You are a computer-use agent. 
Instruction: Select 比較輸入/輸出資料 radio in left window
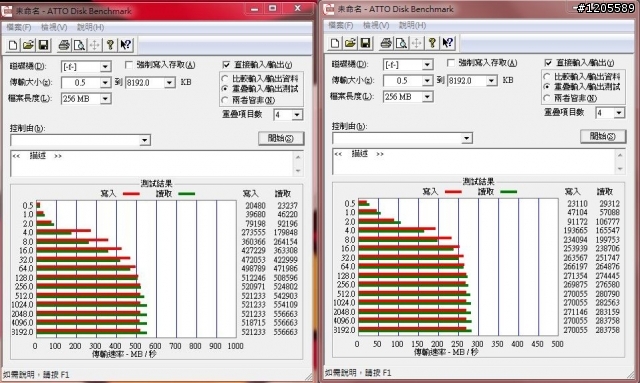pos(224,78)
